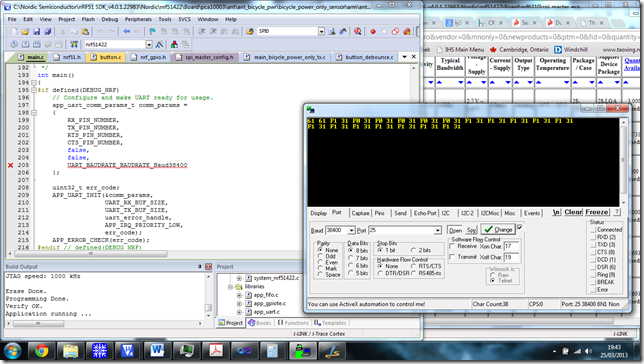Collapse libraries folder in Project tree

[x=230, y=287]
